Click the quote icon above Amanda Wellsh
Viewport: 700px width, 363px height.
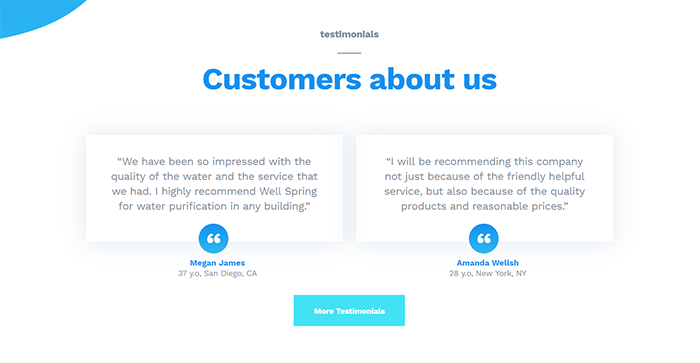483,238
